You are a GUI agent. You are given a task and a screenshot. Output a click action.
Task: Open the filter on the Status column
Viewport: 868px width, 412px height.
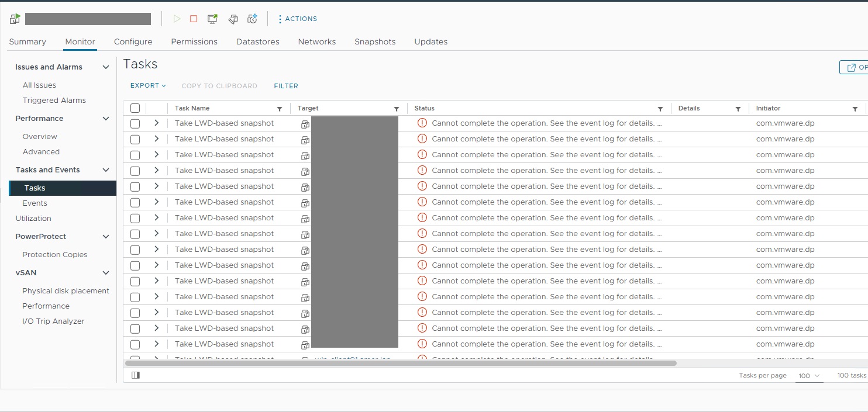coord(660,109)
